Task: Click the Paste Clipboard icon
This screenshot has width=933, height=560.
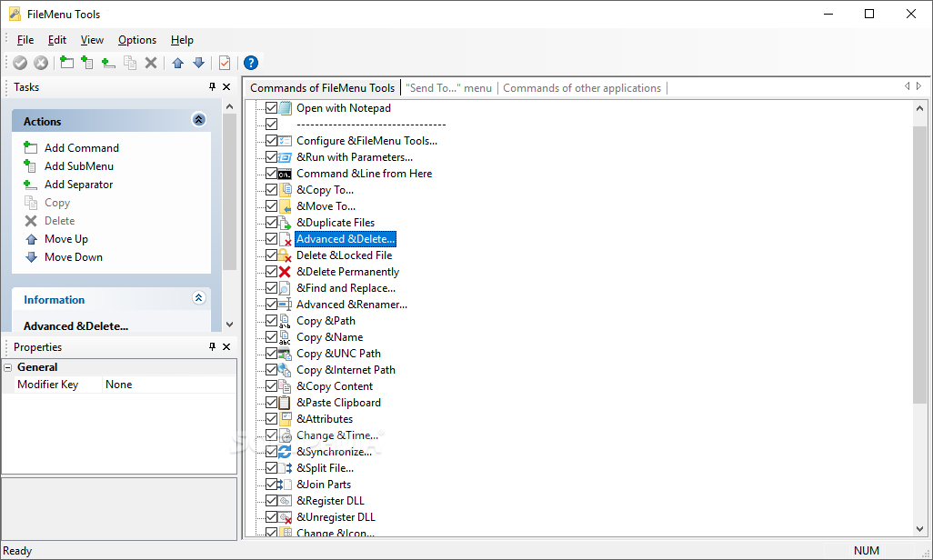Action: point(285,403)
